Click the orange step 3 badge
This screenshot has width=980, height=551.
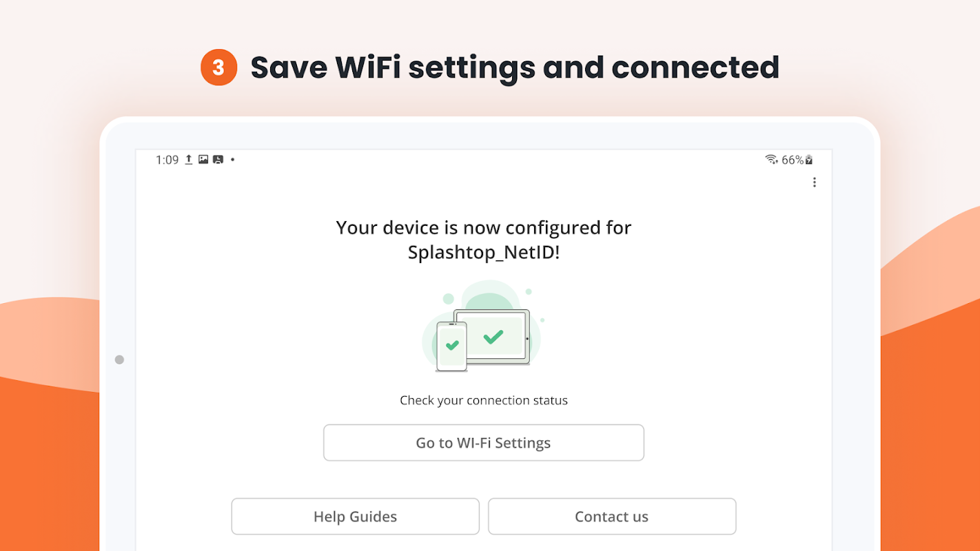(x=218, y=67)
